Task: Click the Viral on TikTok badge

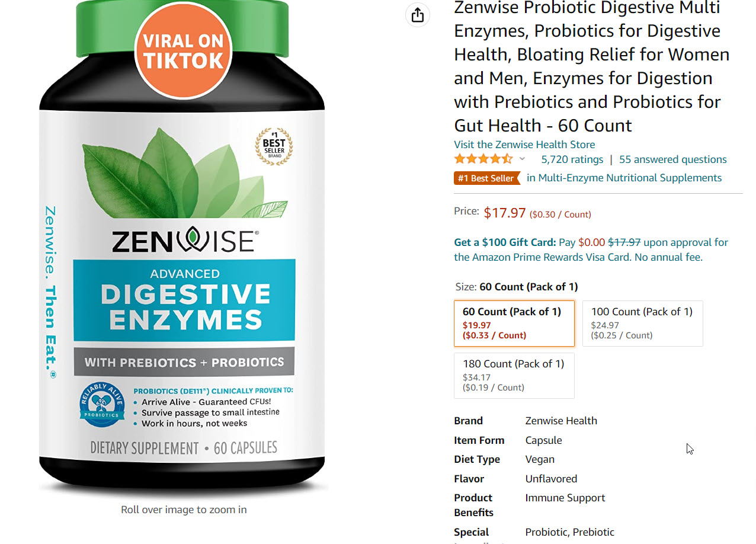Action: pos(184,50)
